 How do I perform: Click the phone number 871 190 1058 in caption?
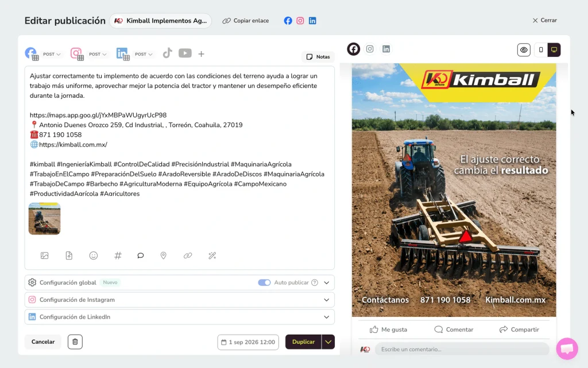(x=60, y=135)
